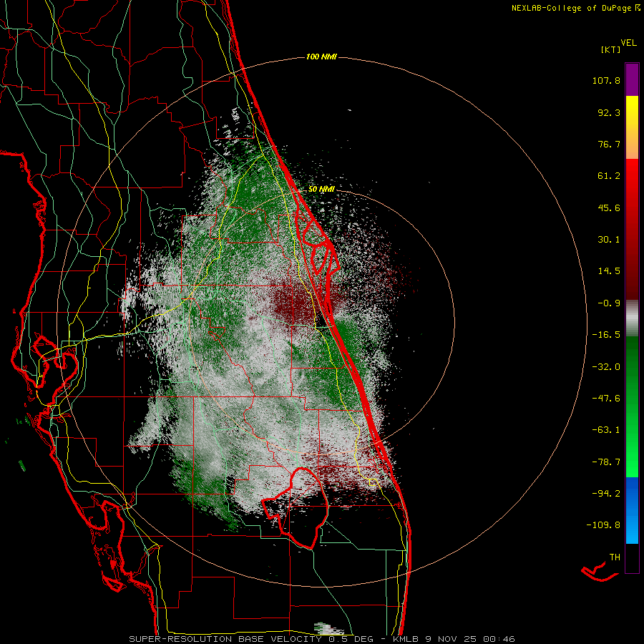The height and width of the screenshot is (644, 644).
Task: Select the 61.2 scale label
Action: click(x=609, y=176)
